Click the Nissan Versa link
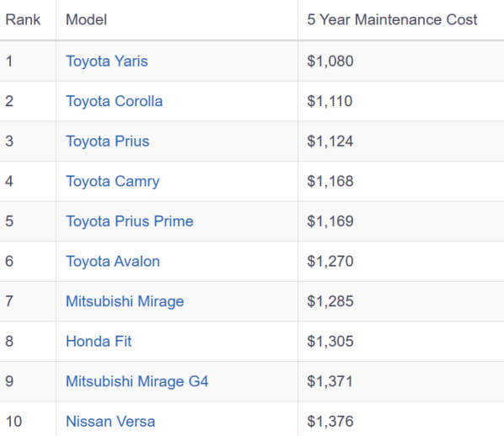The width and height of the screenshot is (504, 436). [110, 421]
